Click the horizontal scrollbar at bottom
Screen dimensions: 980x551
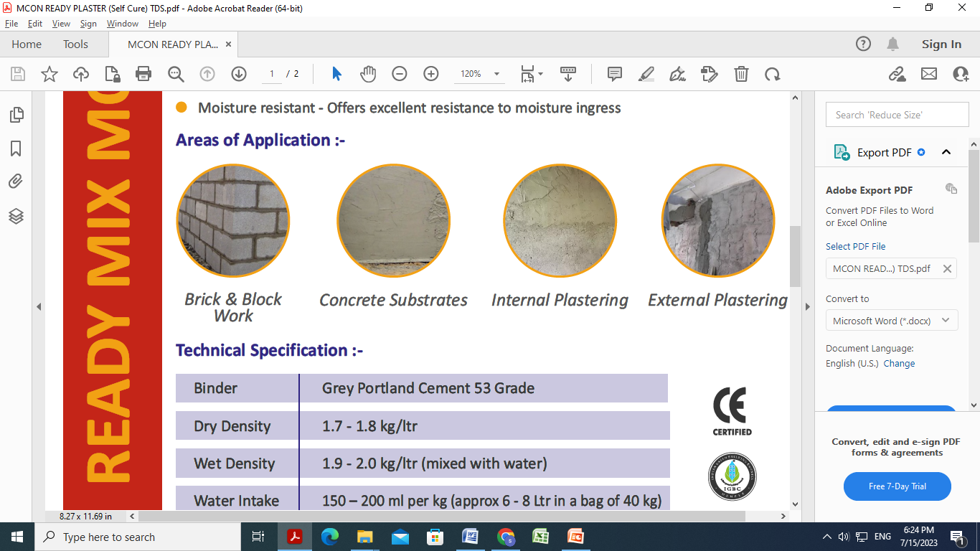pos(442,516)
